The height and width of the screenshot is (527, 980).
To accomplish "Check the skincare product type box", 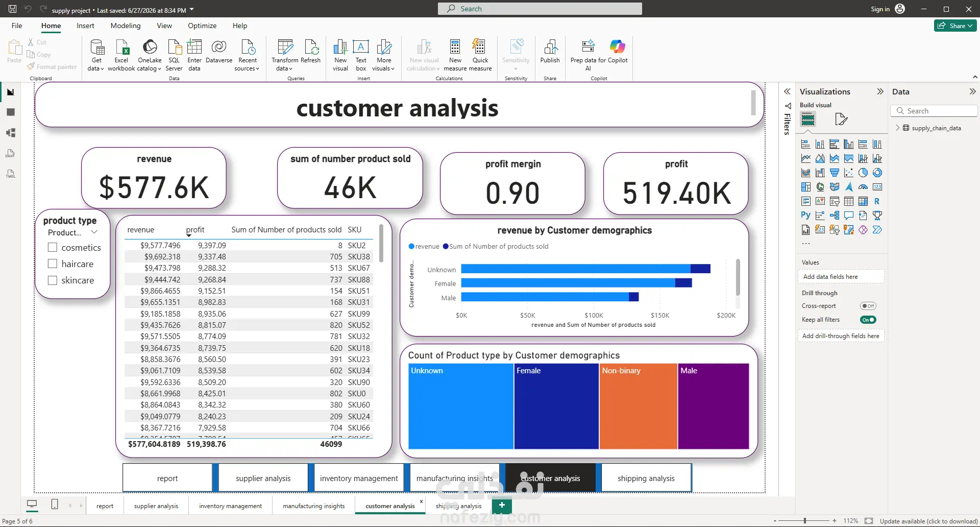I will 52,280.
